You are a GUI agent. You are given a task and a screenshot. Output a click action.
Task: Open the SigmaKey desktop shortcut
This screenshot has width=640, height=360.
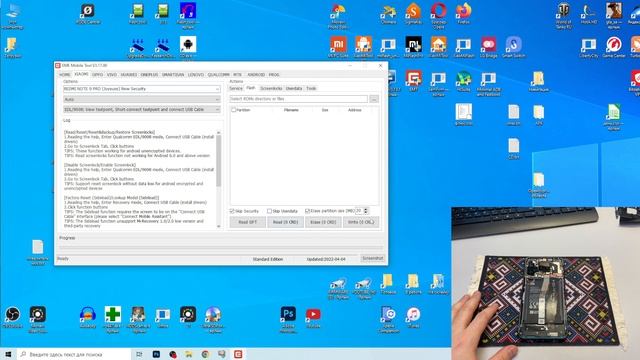(413, 13)
